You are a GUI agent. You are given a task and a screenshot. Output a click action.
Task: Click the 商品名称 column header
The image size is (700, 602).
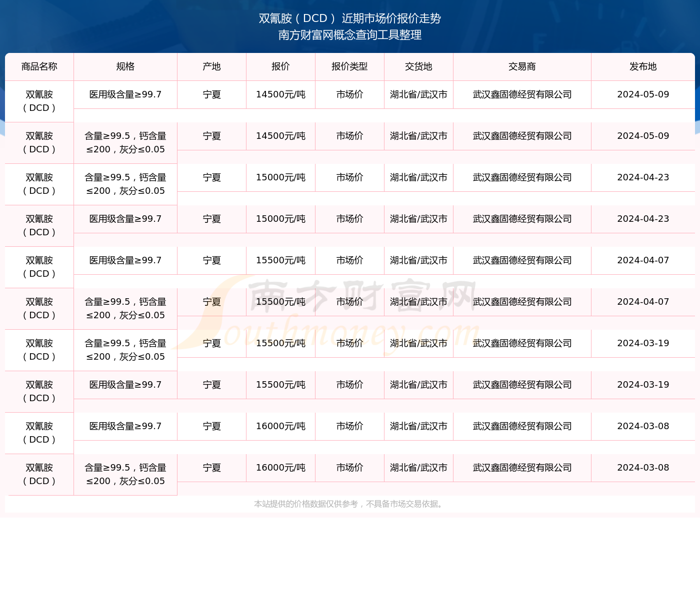coord(39,66)
